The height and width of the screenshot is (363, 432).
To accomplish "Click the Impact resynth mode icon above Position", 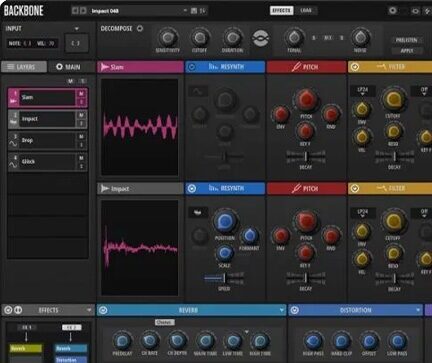I will pyautogui.click(x=198, y=212).
